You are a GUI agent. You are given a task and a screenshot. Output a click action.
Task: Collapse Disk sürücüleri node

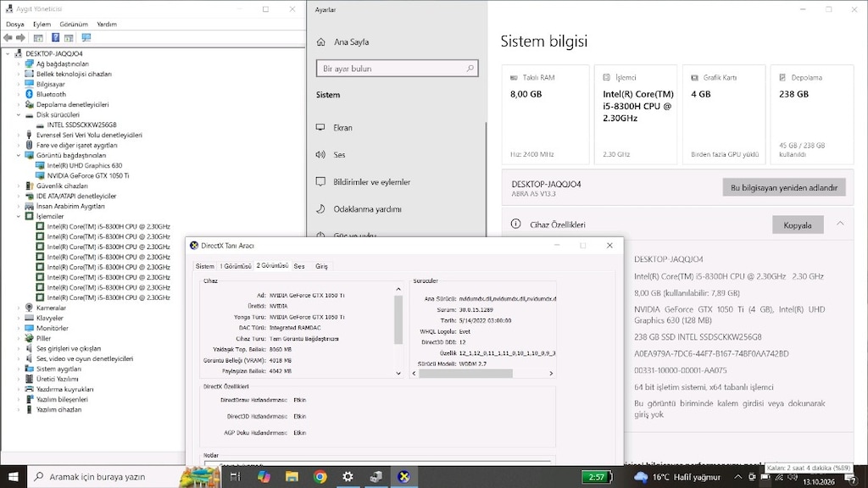(19, 114)
